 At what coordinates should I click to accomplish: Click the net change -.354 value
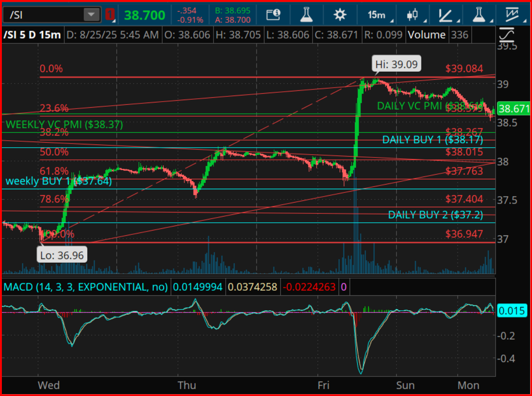(186, 11)
